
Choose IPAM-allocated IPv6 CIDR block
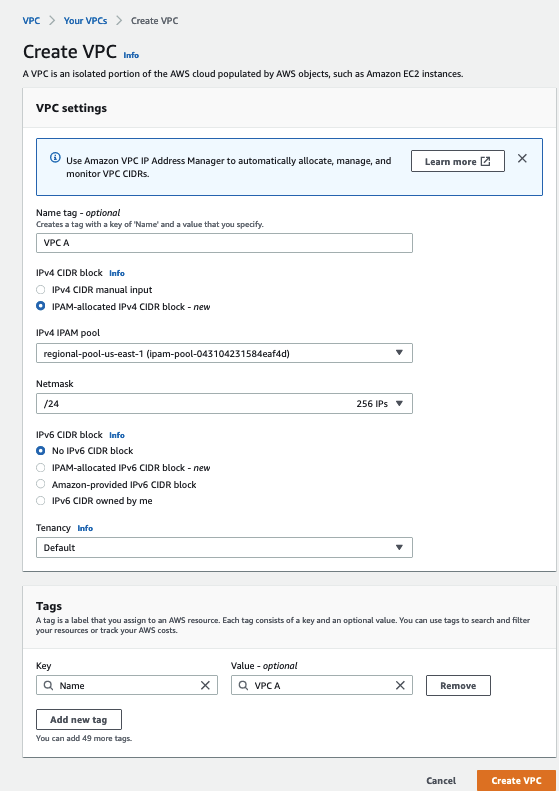pyautogui.click(x=41, y=468)
